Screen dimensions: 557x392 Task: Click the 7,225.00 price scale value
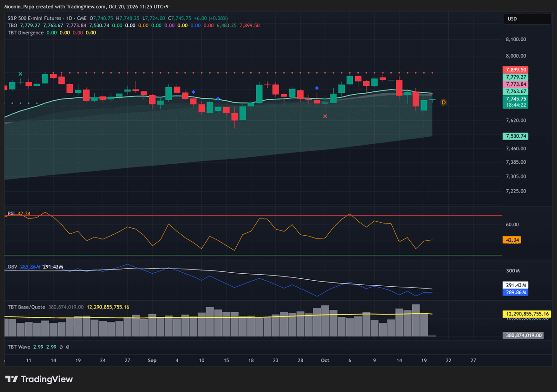tap(516, 191)
